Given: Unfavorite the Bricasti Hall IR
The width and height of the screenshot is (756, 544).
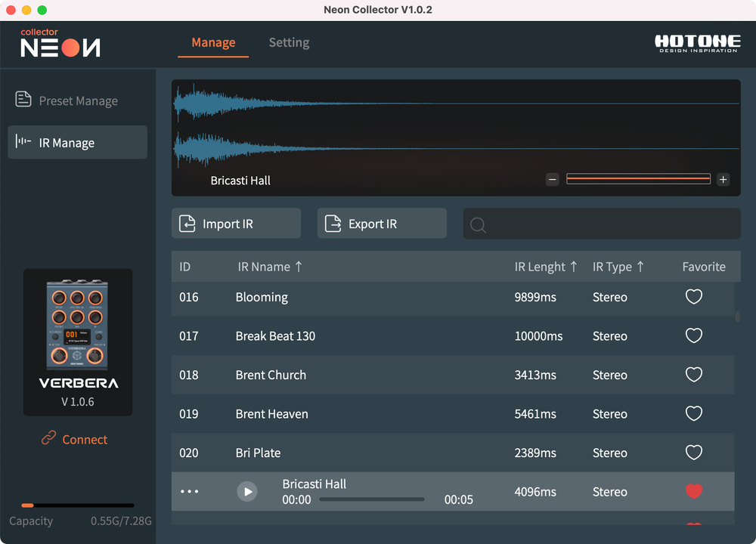Looking at the screenshot, I should [693, 492].
